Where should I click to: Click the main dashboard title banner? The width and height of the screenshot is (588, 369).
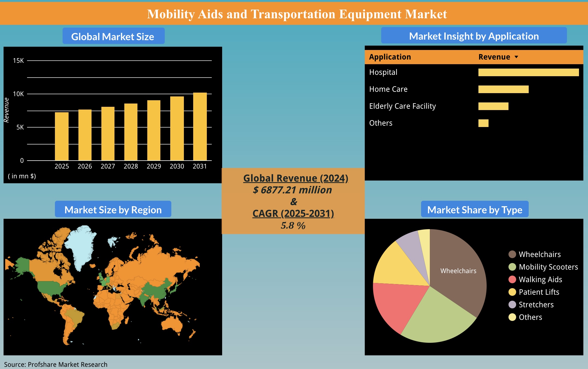pyautogui.click(x=294, y=13)
